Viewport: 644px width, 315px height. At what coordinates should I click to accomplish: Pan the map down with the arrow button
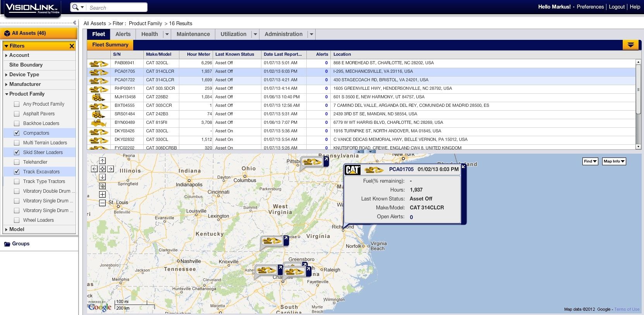(102, 177)
